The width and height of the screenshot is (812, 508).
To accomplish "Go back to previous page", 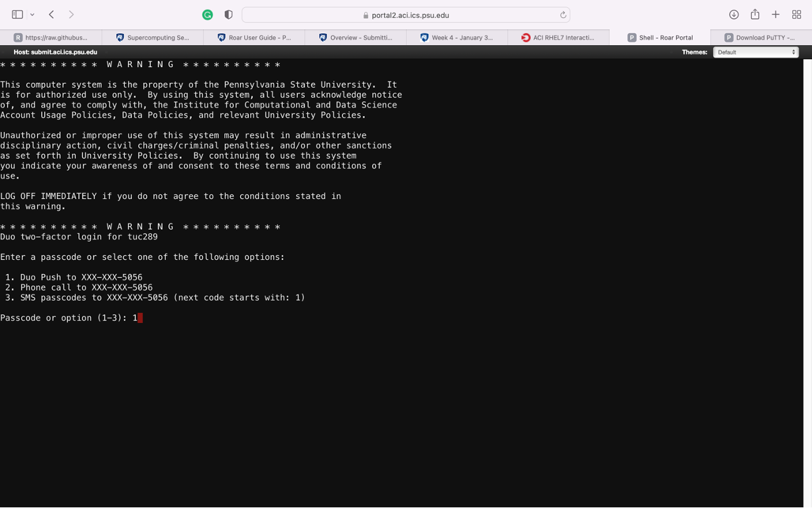I will (51, 15).
